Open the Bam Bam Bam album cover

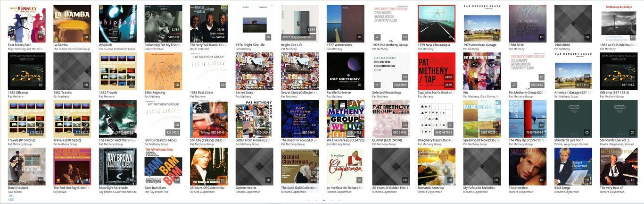(163, 167)
